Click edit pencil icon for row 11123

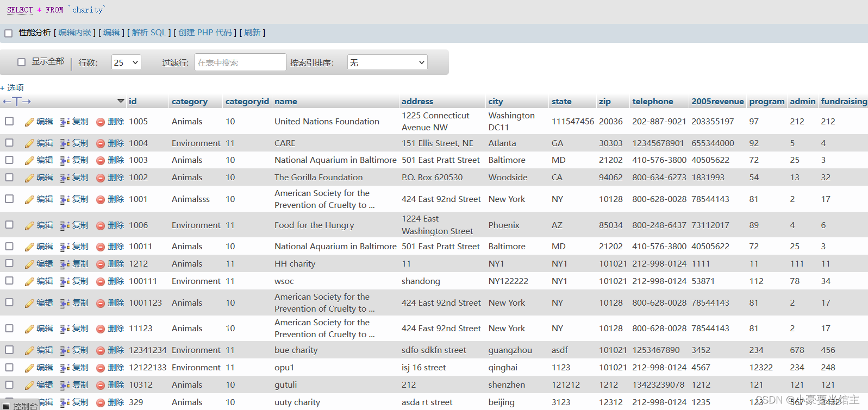pyautogui.click(x=29, y=329)
